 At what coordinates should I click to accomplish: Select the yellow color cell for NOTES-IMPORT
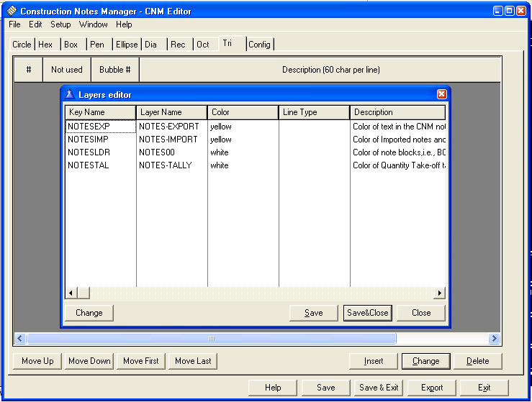[221, 140]
